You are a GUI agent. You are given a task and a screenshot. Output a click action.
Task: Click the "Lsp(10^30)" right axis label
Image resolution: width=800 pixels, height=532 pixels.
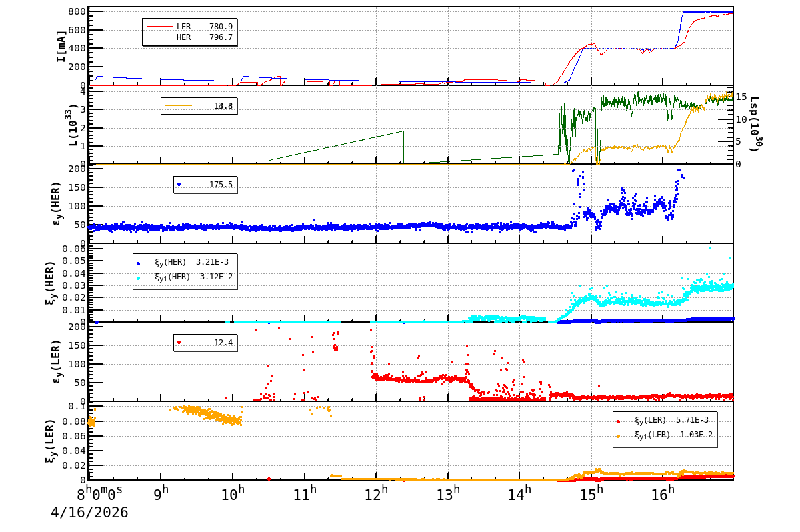(754, 123)
